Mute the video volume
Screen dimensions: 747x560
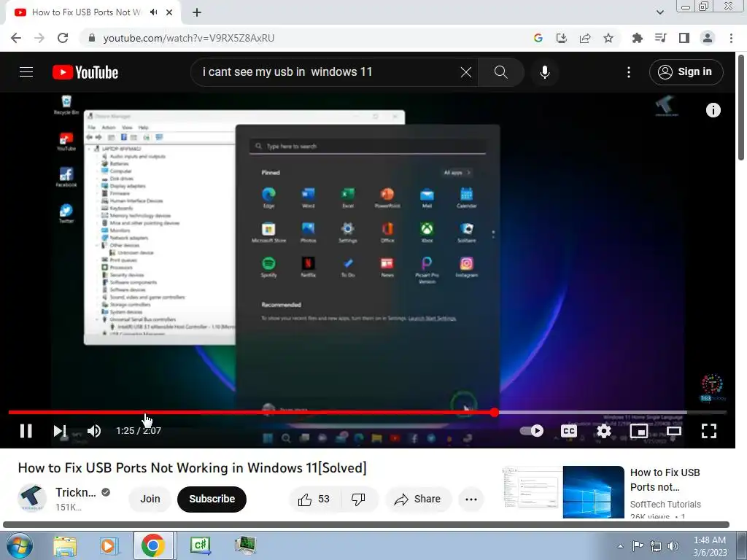(x=94, y=431)
